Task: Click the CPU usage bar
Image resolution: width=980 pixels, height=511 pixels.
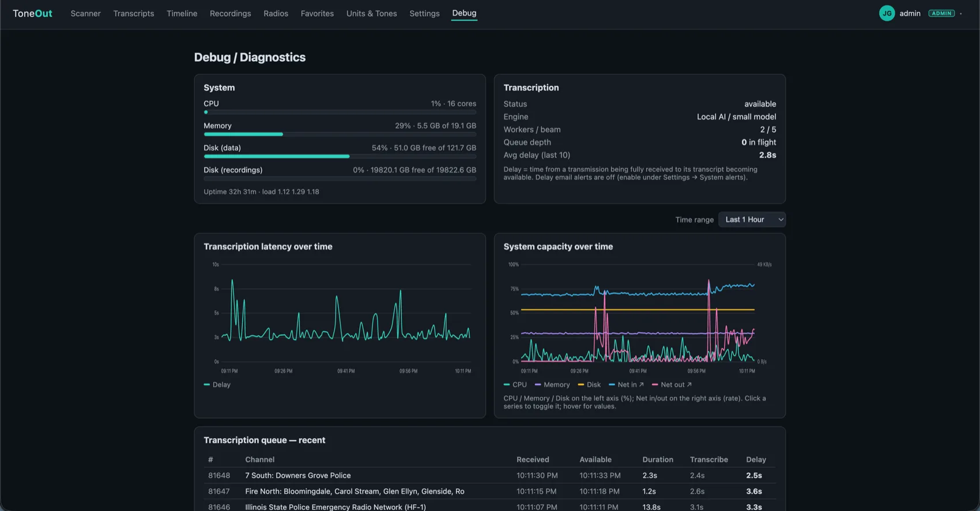Action: pos(340,112)
